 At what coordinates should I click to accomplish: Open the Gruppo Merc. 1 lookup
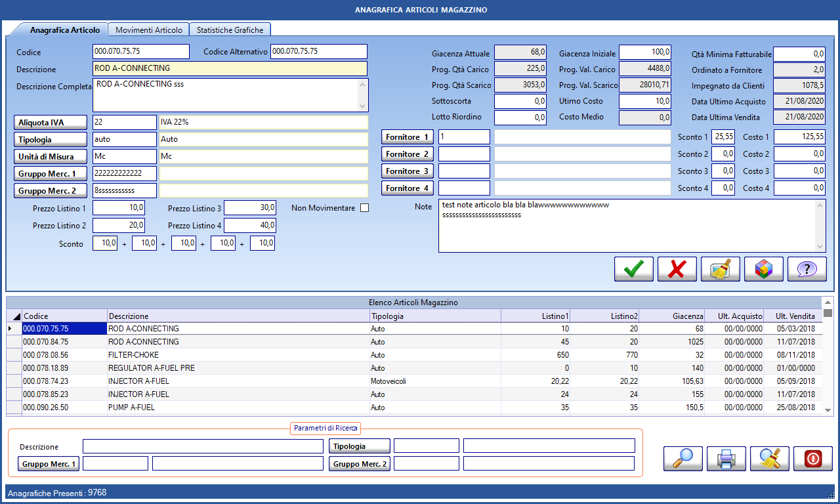(50, 173)
